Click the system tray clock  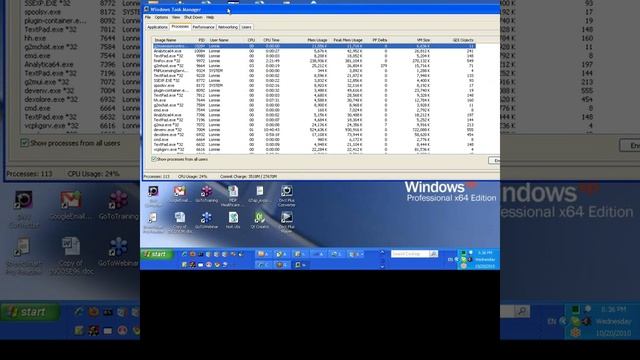point(485,260)
